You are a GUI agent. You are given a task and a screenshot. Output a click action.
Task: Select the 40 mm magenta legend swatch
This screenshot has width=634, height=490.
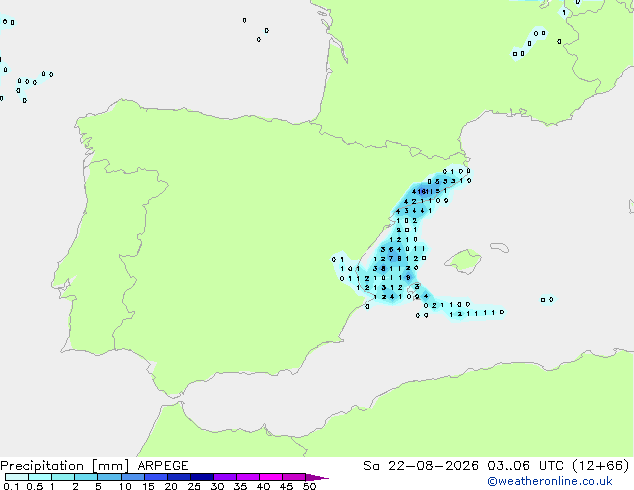[x=271, y=477]
